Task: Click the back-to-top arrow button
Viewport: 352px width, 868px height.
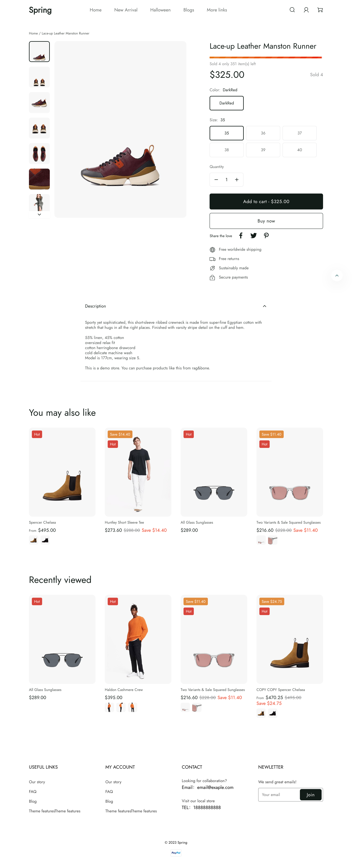Action: pos(337,276)
